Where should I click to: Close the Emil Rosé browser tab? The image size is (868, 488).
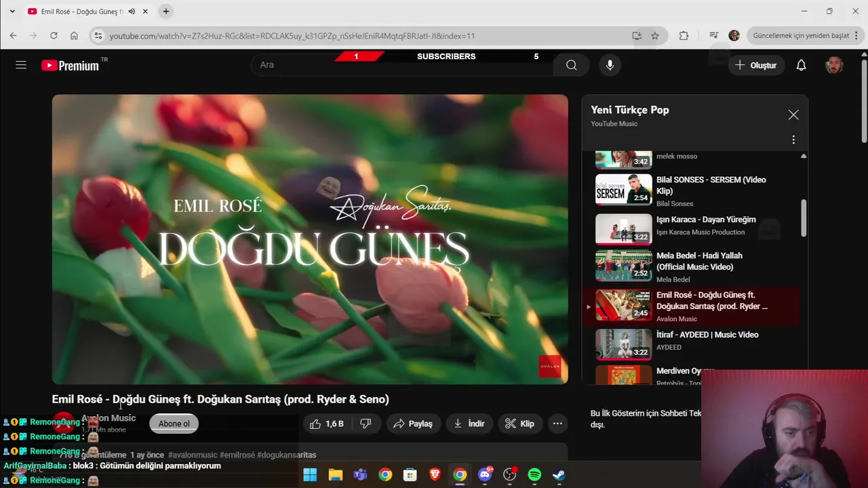pyautogui.click(x=145, y=12)
